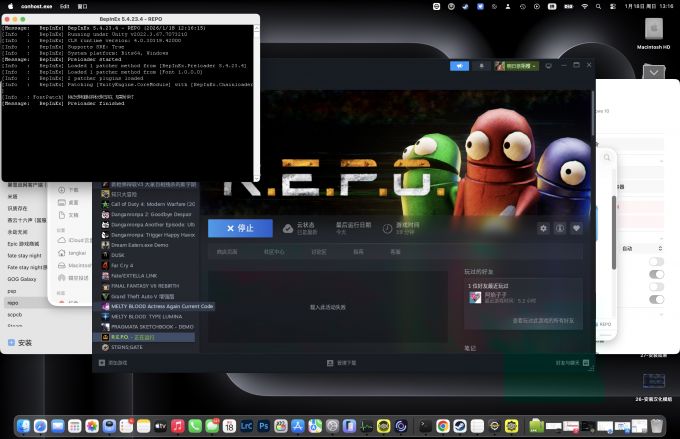Toggle the first switch in right panel
The height and width of the screenshot is (439, 680).
[x=656, y=261]
